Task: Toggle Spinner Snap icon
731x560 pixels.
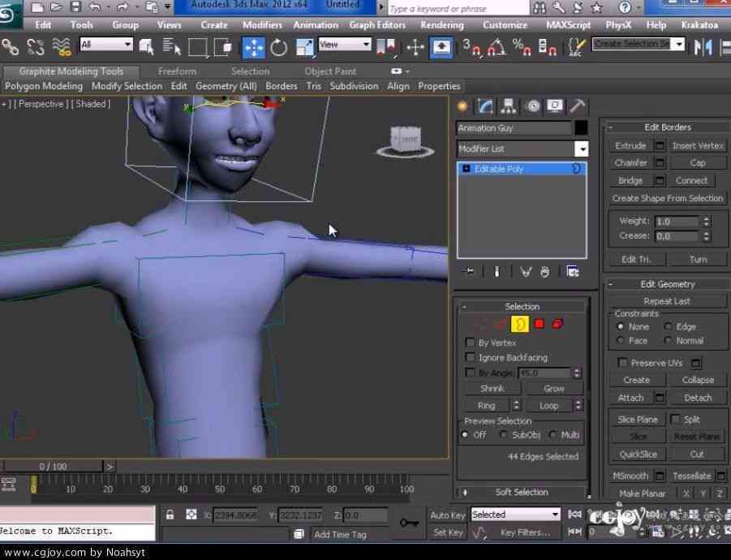Action: (547, 48)
